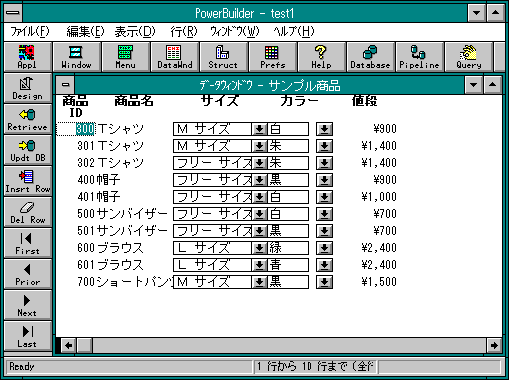Click the Updt DB icon
The image size is (509, 380).
pyautogui.click(x=28, y=150)
